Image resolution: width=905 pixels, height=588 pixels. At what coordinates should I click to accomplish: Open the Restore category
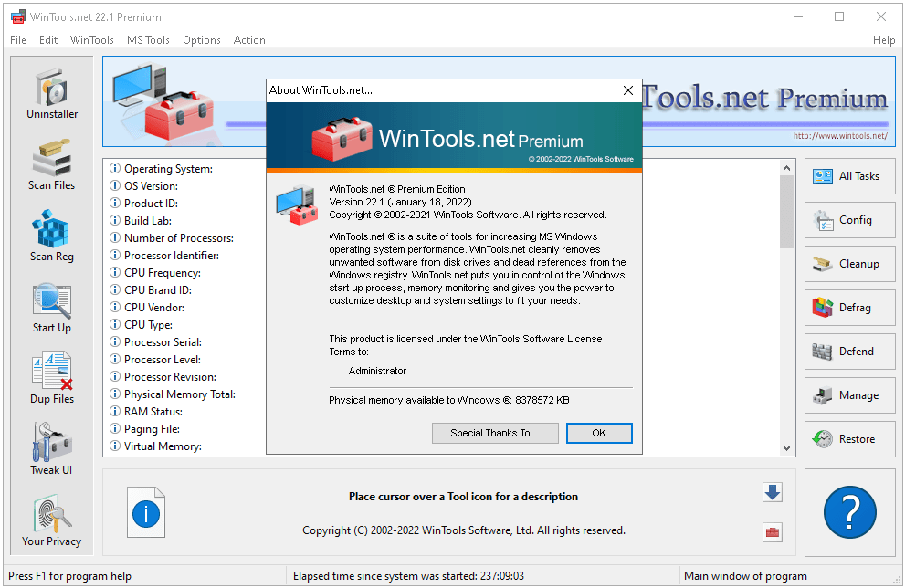pos(849,439)
